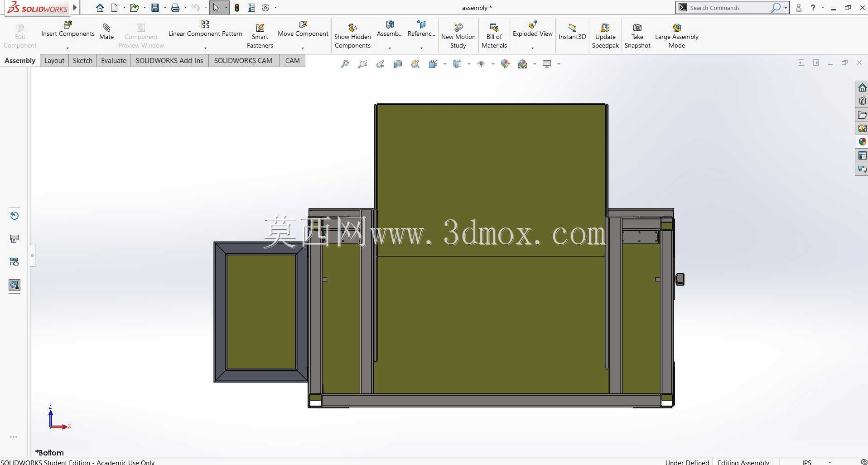
Task: Click the View Orientation cube icon
Action: click(x=433, y=64)
